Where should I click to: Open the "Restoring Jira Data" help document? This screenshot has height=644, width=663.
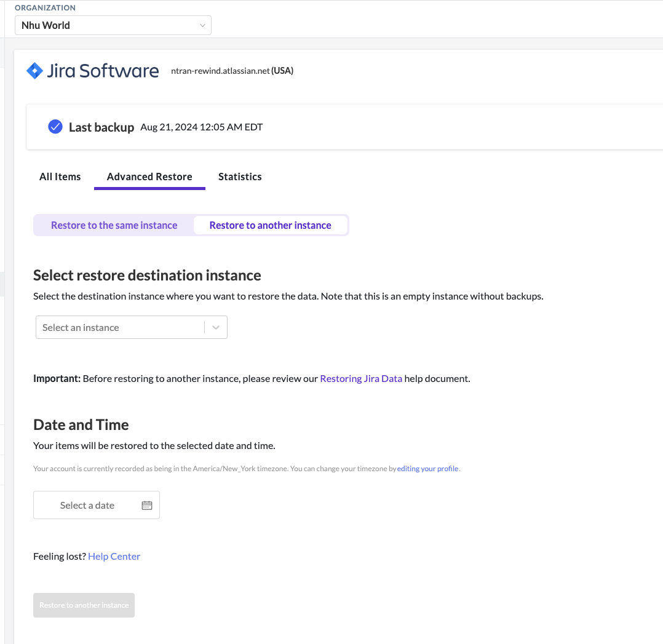361,378
